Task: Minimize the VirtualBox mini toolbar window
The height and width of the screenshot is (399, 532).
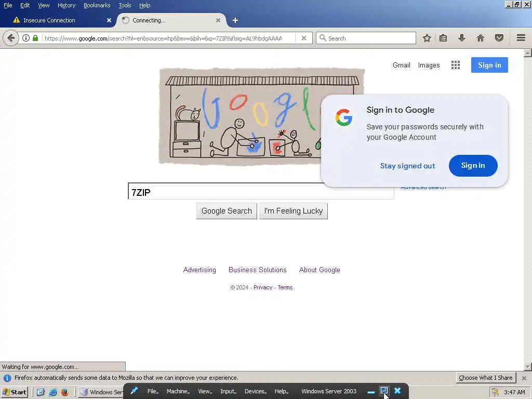Action: 371,392
